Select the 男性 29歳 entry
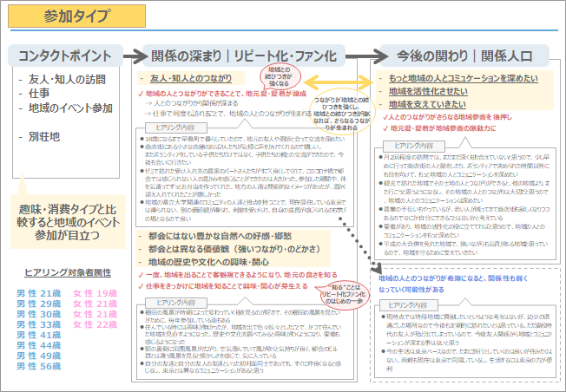This screenshot has height=392, width=566. tap(38, 304)
